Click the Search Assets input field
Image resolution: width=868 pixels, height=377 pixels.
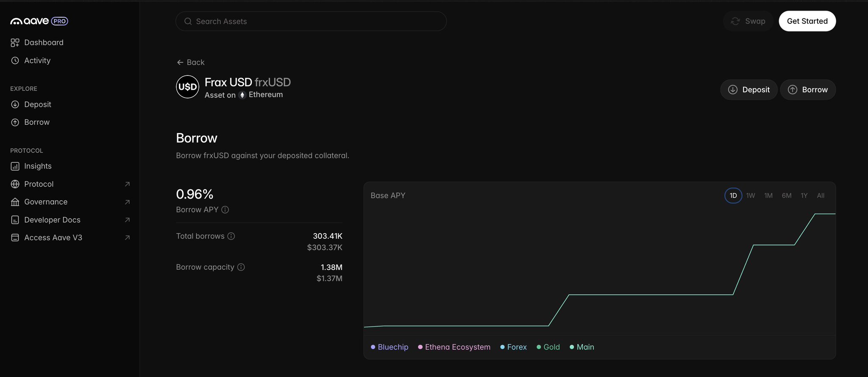coord(311,21)
